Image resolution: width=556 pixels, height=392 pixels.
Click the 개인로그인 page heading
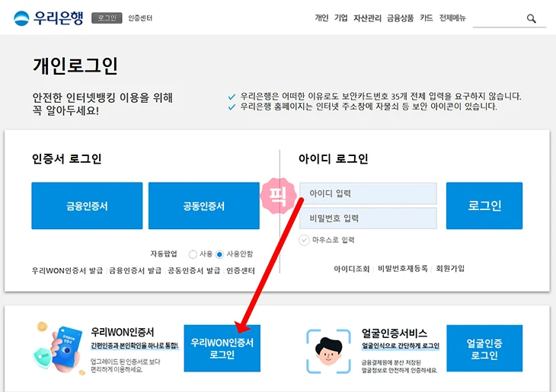coord(75,66)
